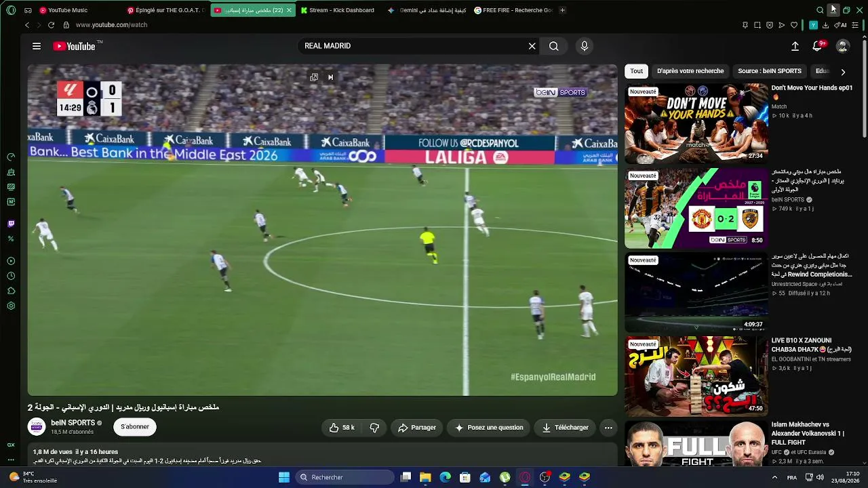Open the AI assistant toolbar button
This screenshot has width=868, height=488.
tap(842, 25)
